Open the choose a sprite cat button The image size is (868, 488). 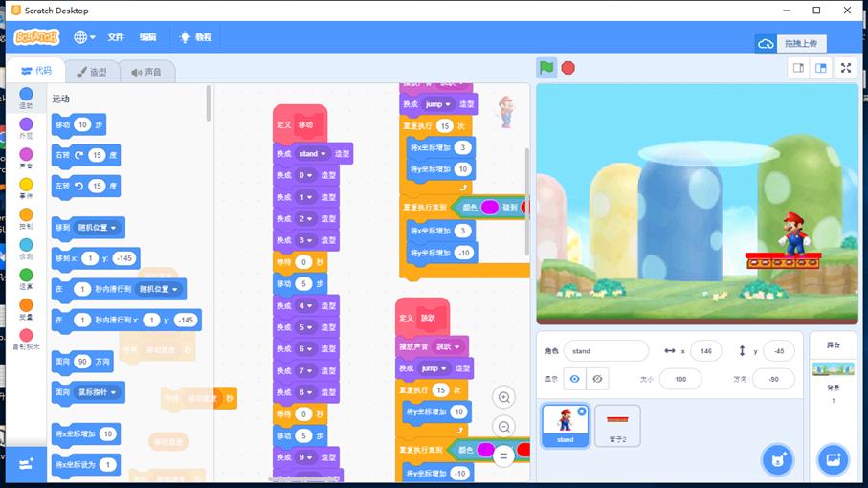pos(778,459)
